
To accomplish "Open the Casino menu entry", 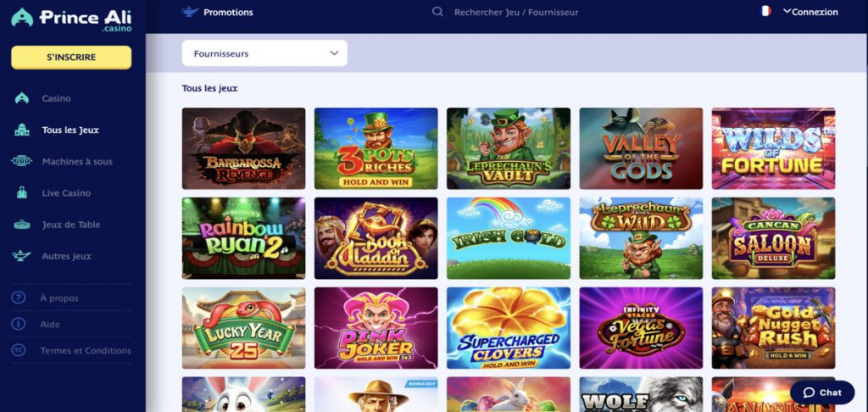I will [x=57, y=98].
